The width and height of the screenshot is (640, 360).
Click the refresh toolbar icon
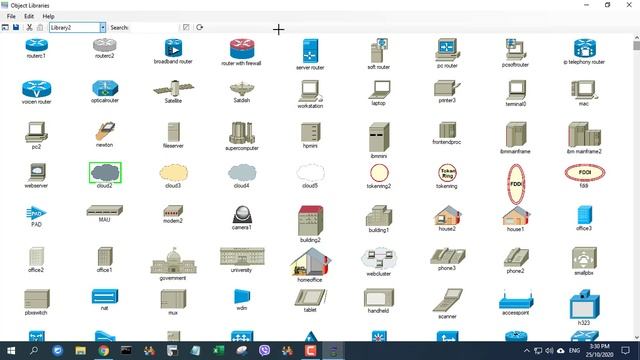pos(200,27)
